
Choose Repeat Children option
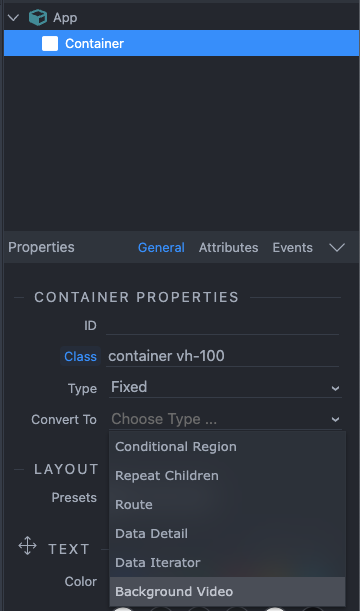coord(227,475)
